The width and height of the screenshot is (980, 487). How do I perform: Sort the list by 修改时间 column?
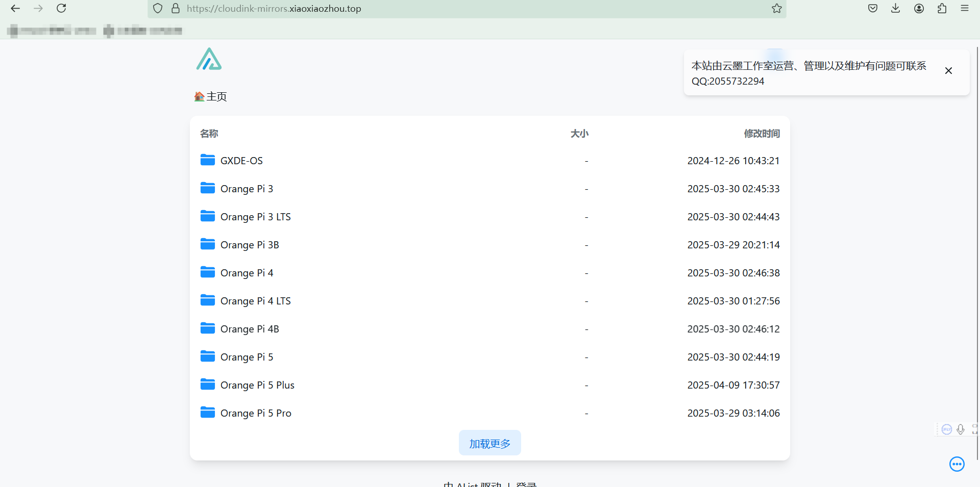coord(762,134)
